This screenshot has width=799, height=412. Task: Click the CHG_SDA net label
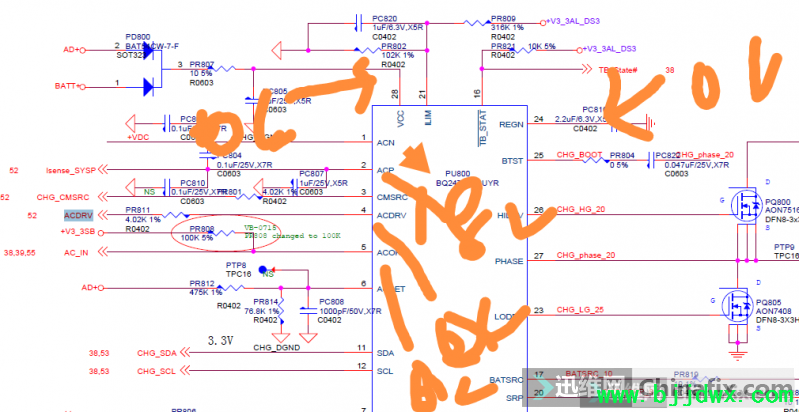pos(157,353)
